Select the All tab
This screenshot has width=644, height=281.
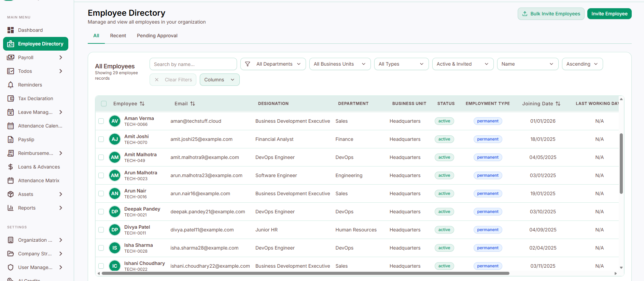(x=96, y=36)
